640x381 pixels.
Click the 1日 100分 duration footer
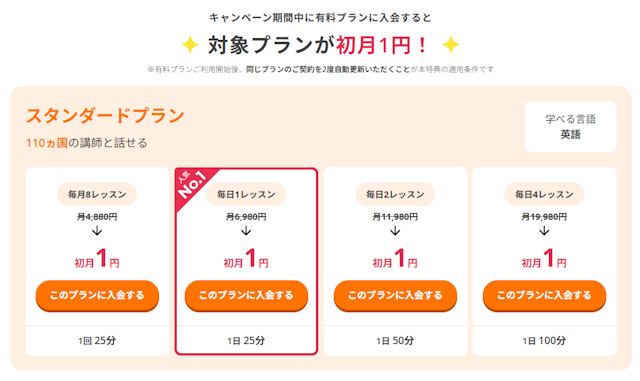(544, 341)
